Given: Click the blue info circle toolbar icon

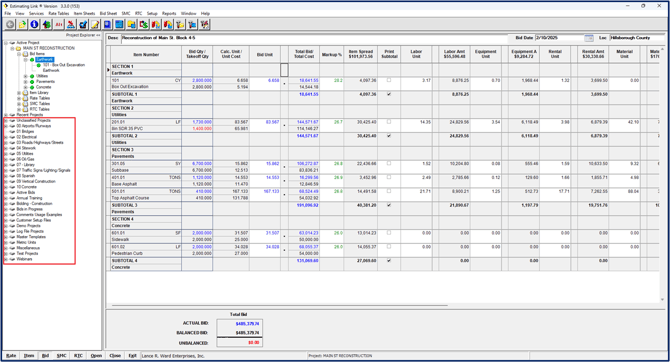Looking at the screenshot, I should (34, 24).
